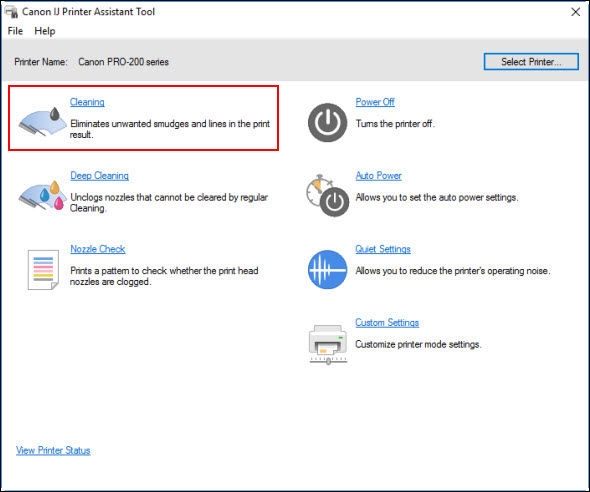Close the Printer Assistant Tool window
Screen dimensions: 590x492
click(575, 12)
